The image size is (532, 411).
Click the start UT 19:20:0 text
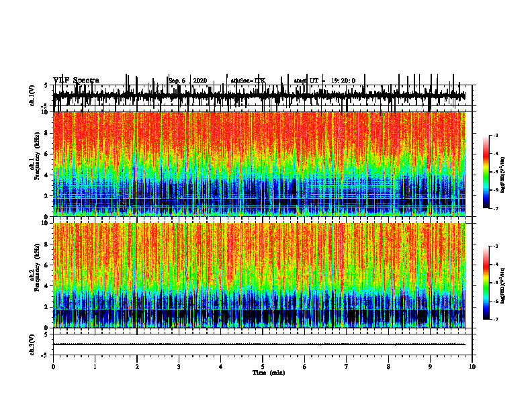pyautogui.click(x=324, y=81)
